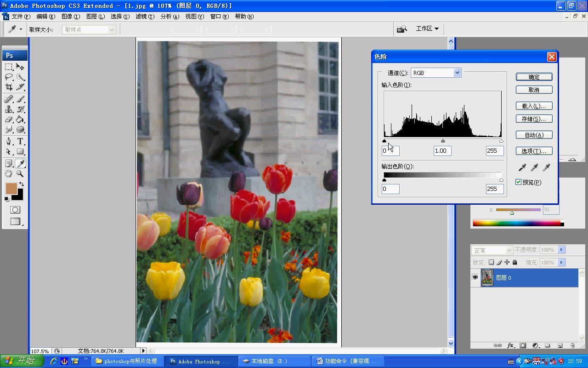The image size is (588, 368).
Task: Open Adobe Bridge from options bar
Action: (402, 29)
